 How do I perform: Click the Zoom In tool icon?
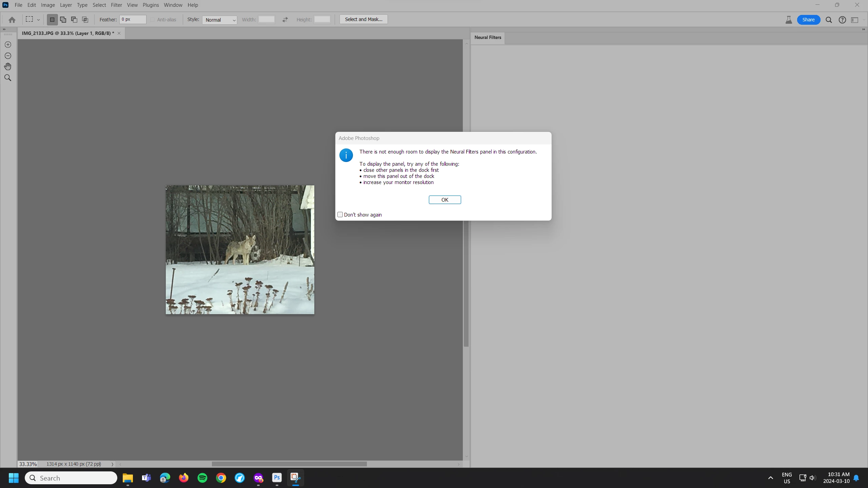click(x=8, y=45)
